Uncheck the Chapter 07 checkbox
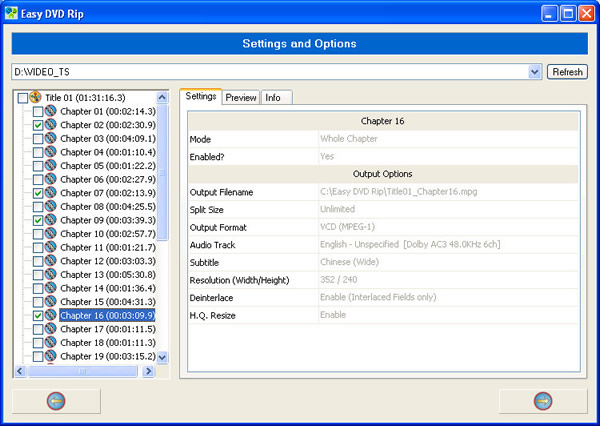Image resolution: width=600 pixels, height=426 pixels. pyautogui.click(x=38, y=193)
